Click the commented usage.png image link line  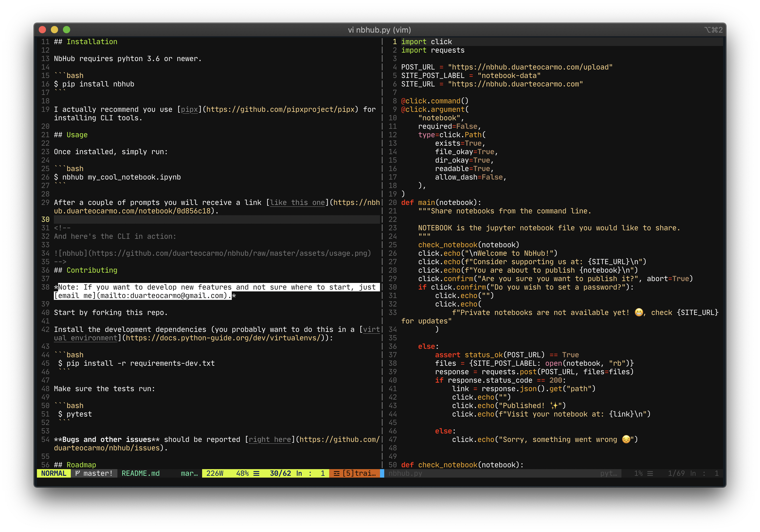click(x=213, y=253)
